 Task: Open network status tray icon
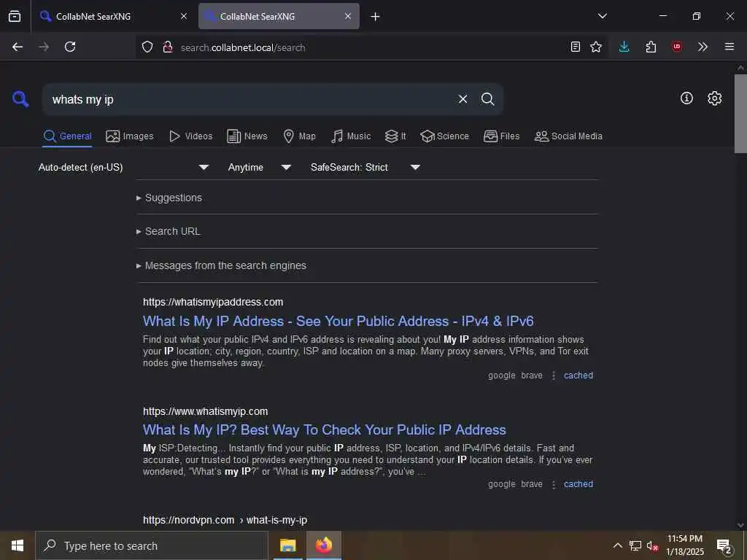click(x=635, y=545)
